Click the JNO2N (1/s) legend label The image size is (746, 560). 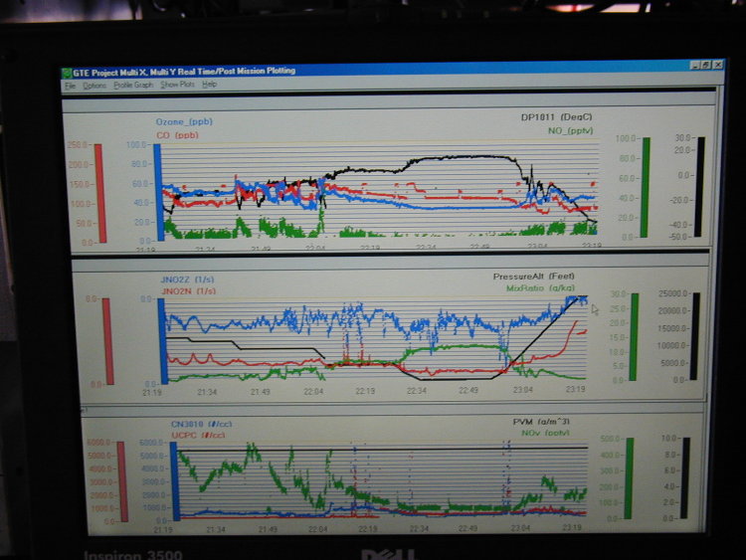pos(188,291)
